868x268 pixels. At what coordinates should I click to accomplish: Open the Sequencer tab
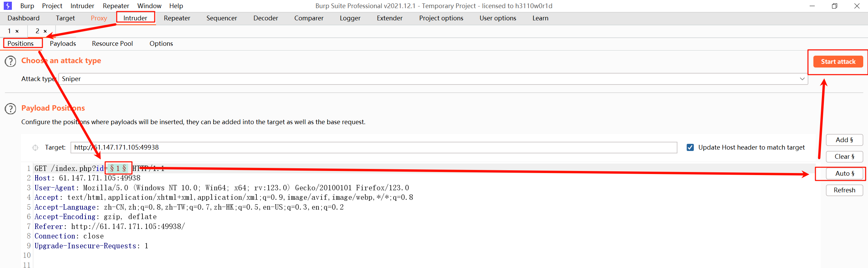pyautogui.click(x=222, y=18)
